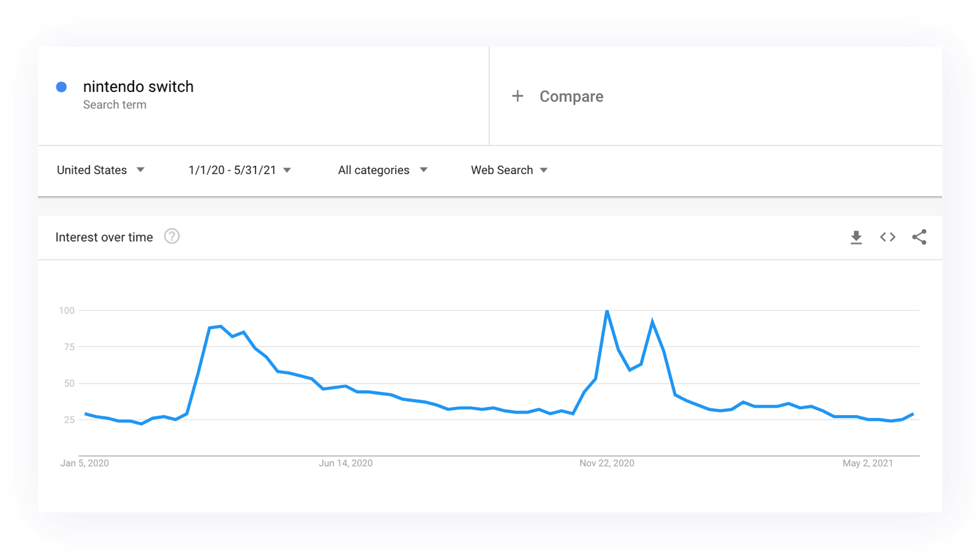Click the spring 2020 peak on chart
980x559 pixels.
tap(221, 327)
